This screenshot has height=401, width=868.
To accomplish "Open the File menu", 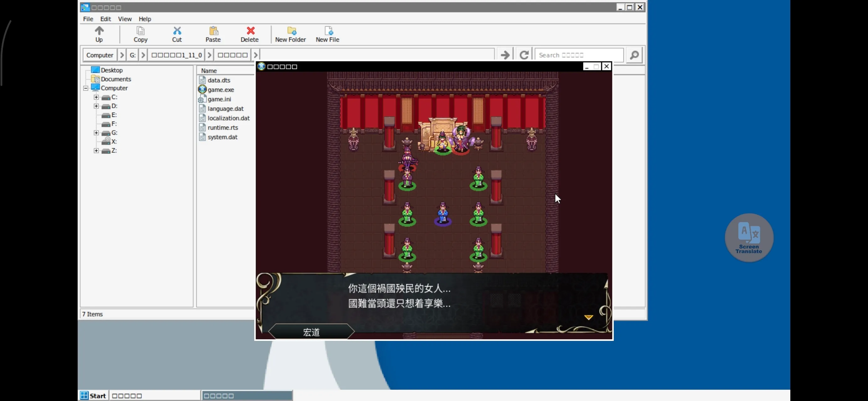I will tap(88, 19).
